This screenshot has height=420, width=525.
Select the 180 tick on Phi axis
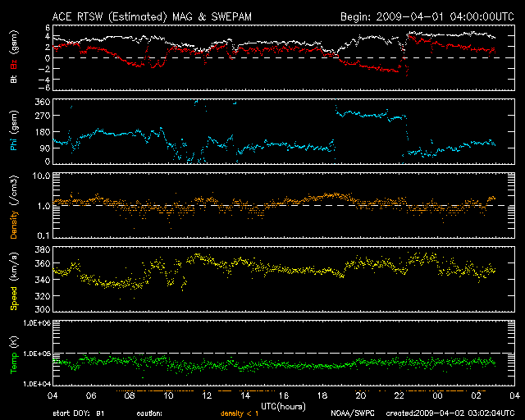pyautogui.click(x=43, y=132)
